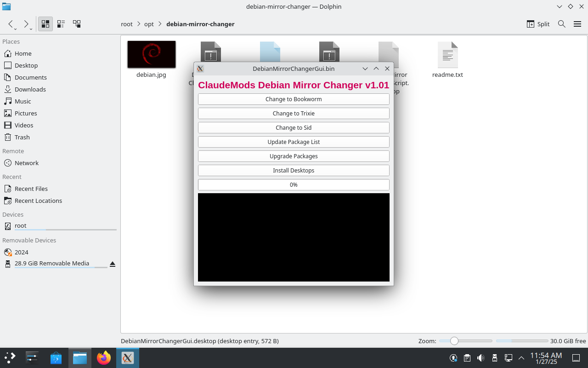Click the X11 app taskbar entry
Image resolution: width=588 pixels, height=368 pixels.
tap(128, 358)
